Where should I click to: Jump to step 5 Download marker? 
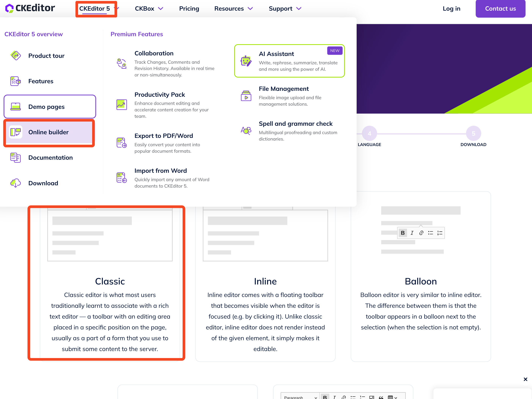[x=473, y=133]
